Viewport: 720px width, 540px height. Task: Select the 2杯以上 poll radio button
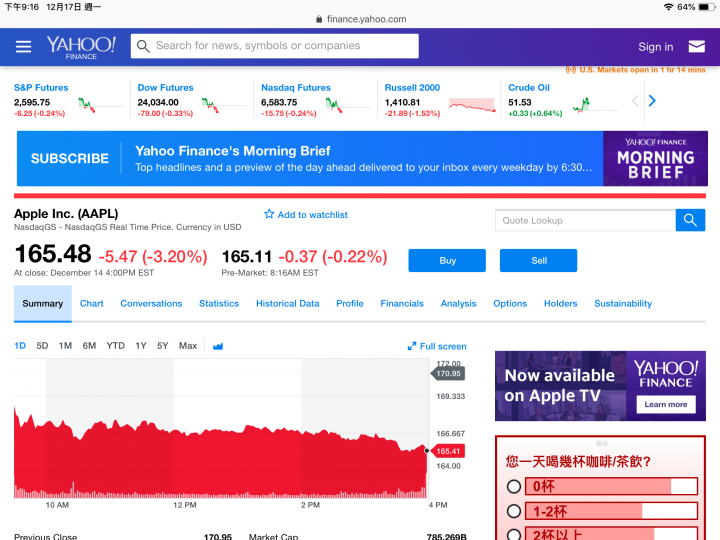[x=514, y=534]
